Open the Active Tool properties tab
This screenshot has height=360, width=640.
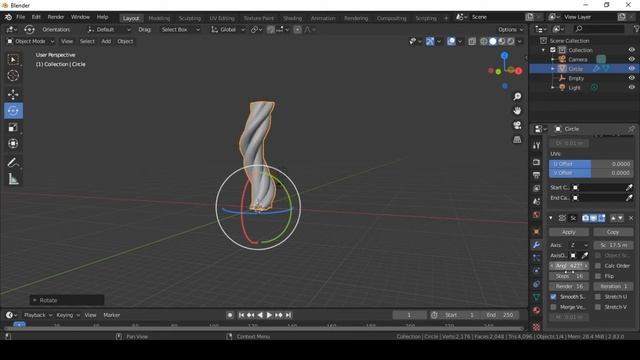pos(536,146)
